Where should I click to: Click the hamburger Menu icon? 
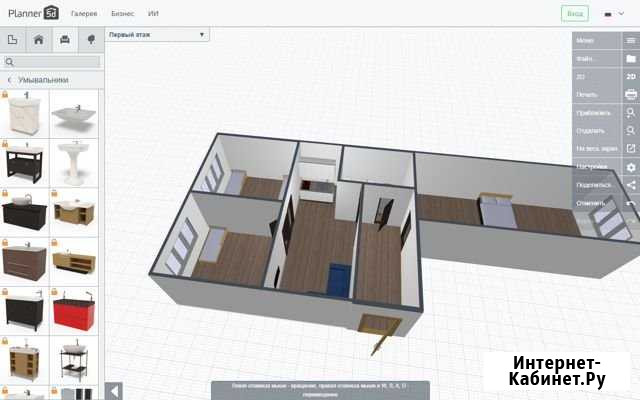(x=630, y=40)
